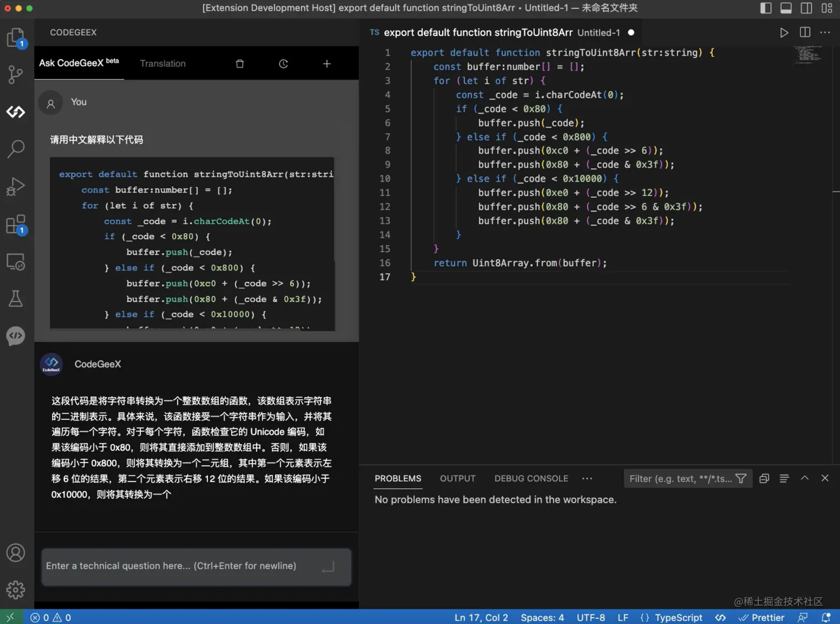840x624 pixels.
Task: Open the Search view
Action: tap(16, 148)
